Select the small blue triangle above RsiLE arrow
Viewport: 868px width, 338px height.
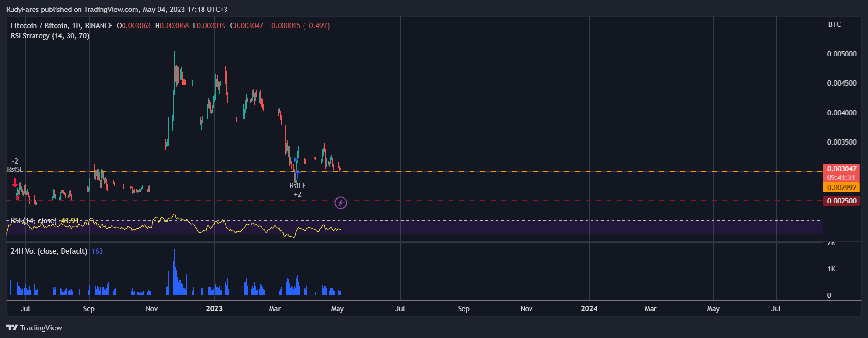[295, 159]
